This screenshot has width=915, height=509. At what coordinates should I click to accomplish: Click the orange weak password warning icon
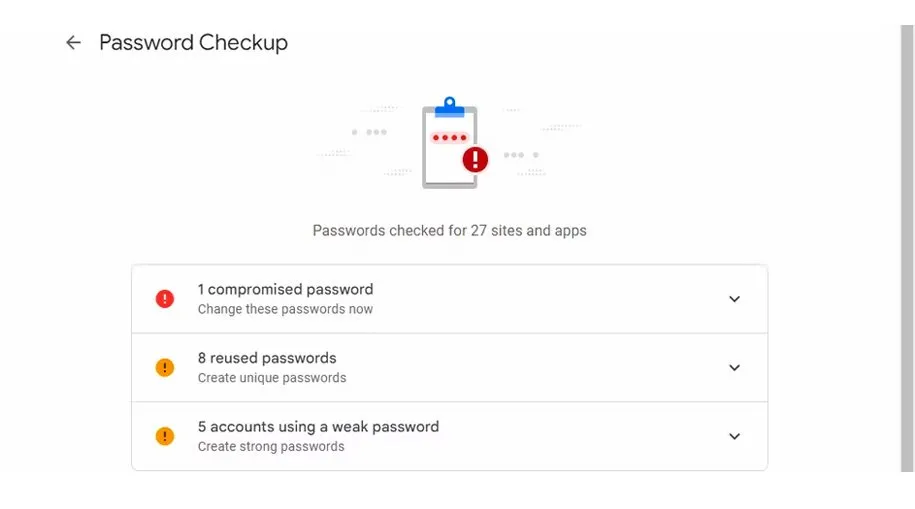coord(165,436)
